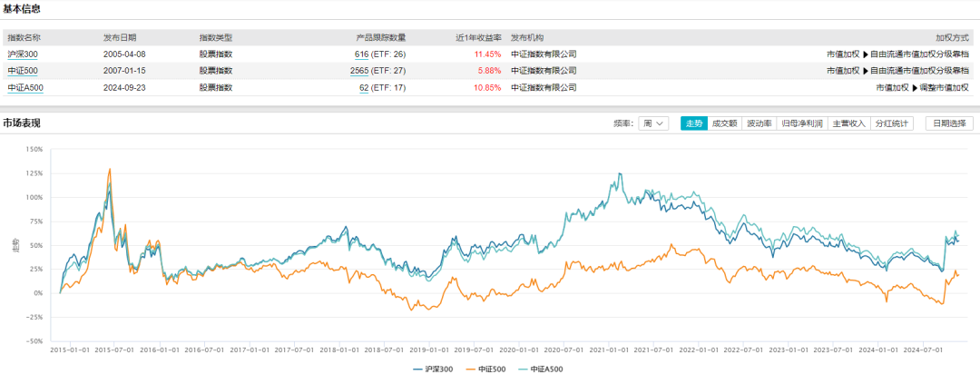Image resolution: width=980 pixels, height=374 pixels.
Task: Click the 指数名称 column header
Action: tap(24, 37)
